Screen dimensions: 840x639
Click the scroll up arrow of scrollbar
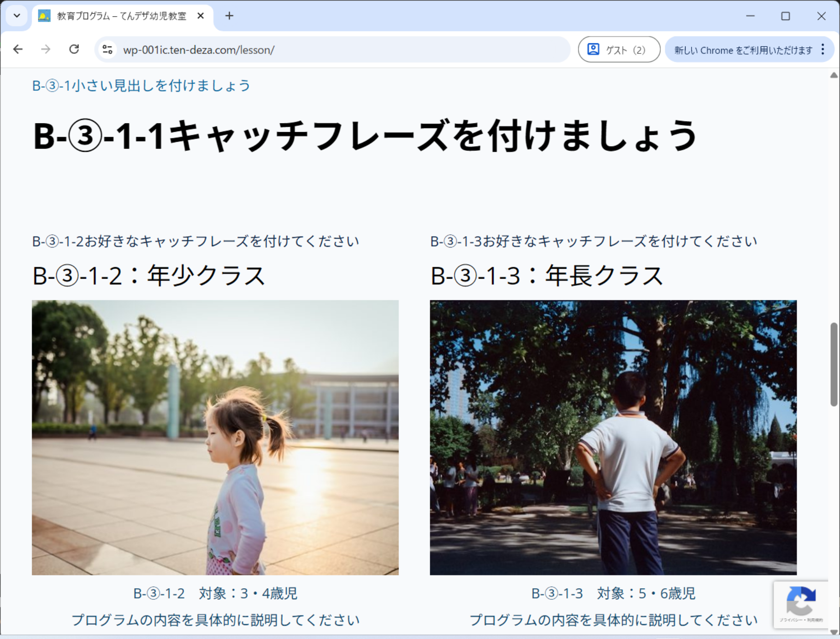coord(834,75)
